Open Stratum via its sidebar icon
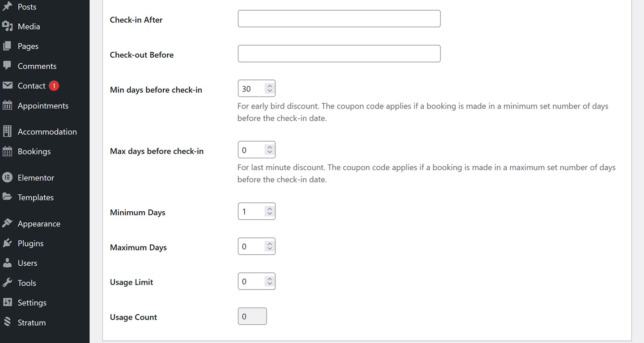644x343 pixels. (8, 322)
